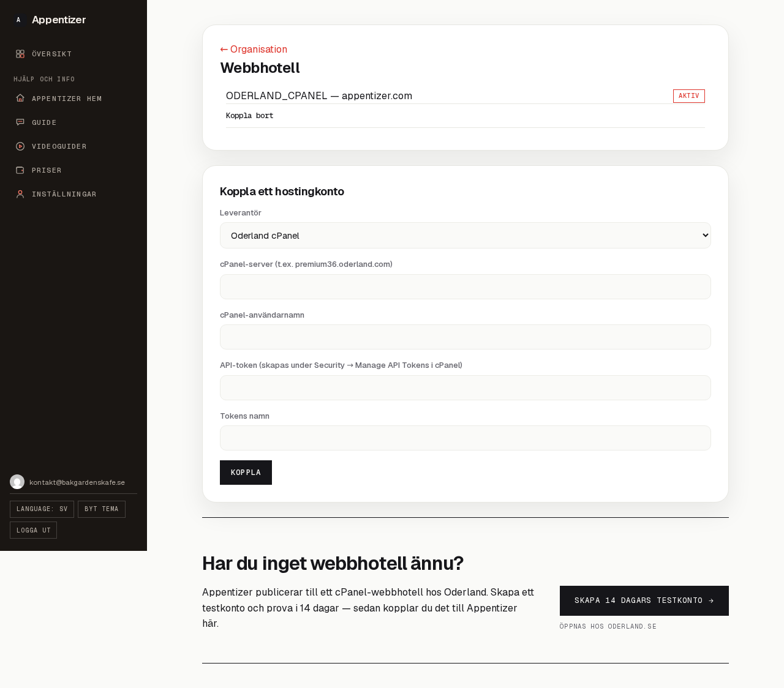Click Skapa 14 dagars testkonto button
This screenshot has height=688, width=784.
[644, 600]
